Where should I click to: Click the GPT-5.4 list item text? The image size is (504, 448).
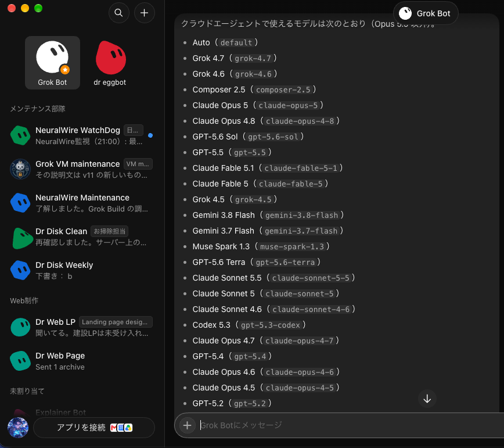208,356
